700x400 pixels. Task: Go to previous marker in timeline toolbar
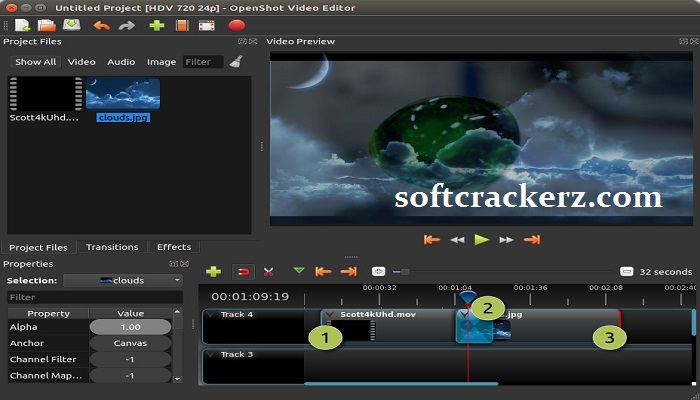(323, 271)
